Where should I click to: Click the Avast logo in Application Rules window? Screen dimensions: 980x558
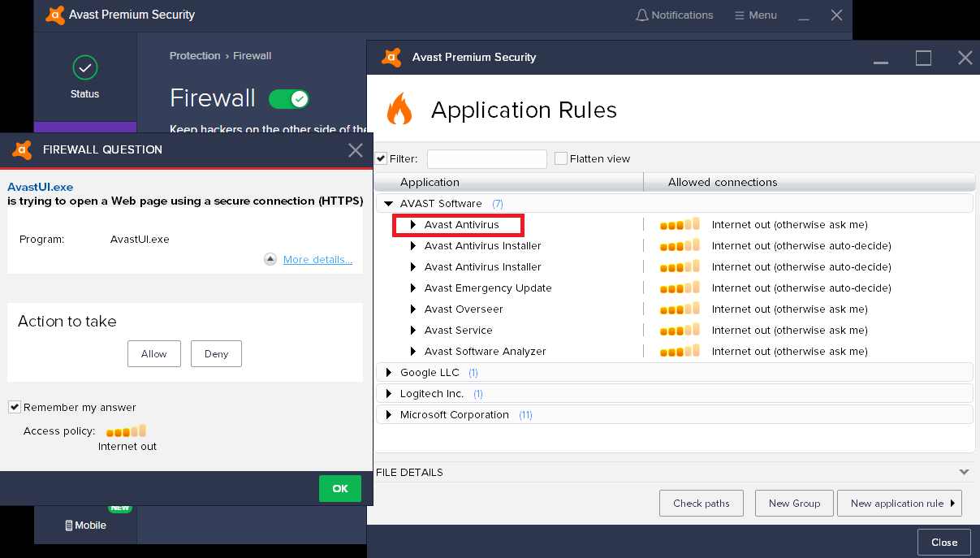click(x=391, y=58)
